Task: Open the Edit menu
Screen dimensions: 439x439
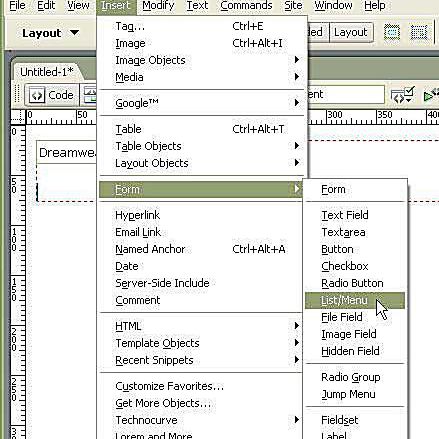Action: (46, 6)
